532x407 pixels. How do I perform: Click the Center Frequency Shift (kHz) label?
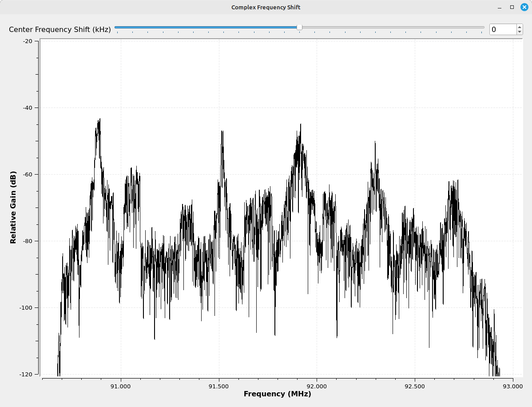(60, 29)
